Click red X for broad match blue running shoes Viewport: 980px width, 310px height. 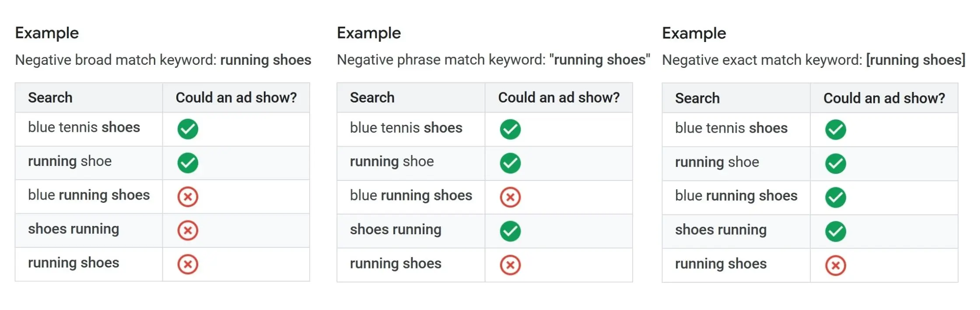click(x=188, y=197)
